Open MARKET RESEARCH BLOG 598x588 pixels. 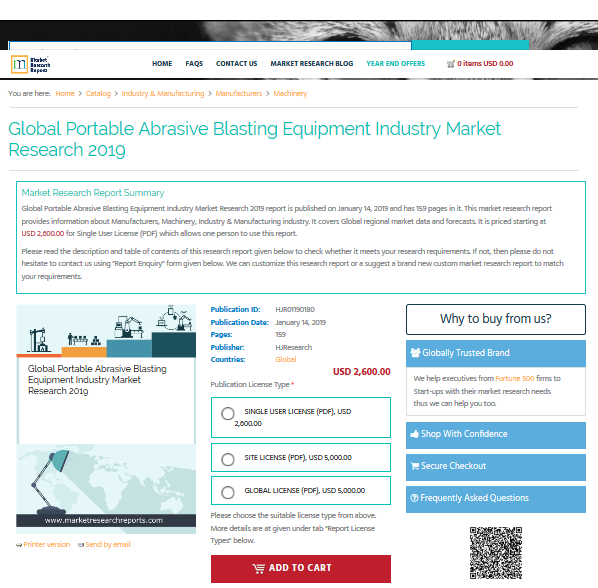[312, 64]
